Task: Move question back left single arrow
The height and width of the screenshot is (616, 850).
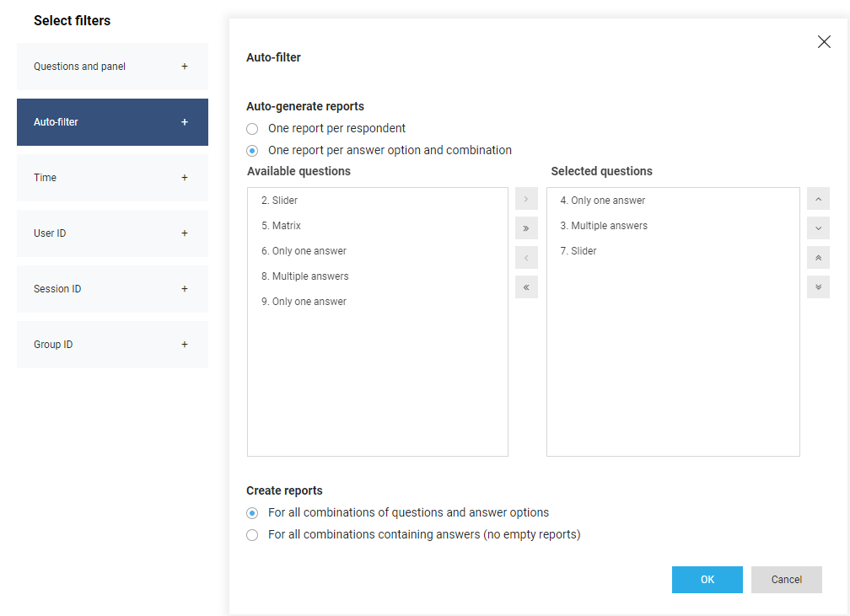Action: (526, 258)
